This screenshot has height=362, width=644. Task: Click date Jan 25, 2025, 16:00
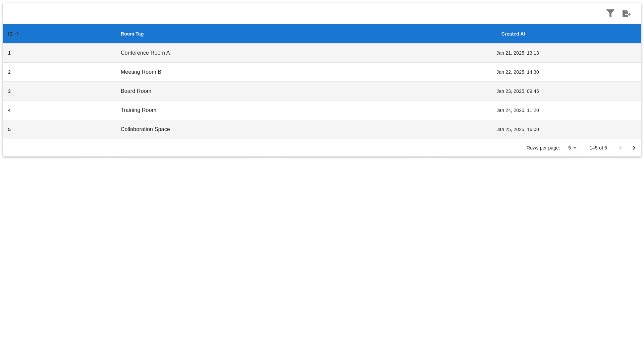click(x=518, y=129)
